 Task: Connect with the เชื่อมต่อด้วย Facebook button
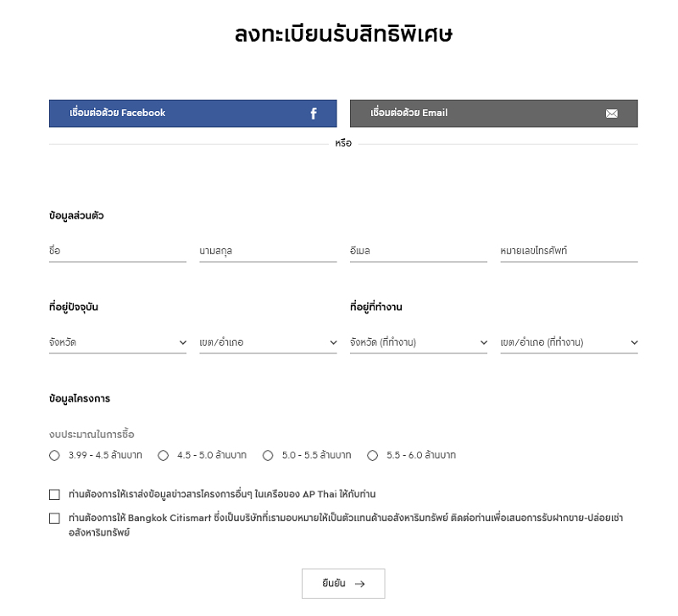click(x=193, y=114)
